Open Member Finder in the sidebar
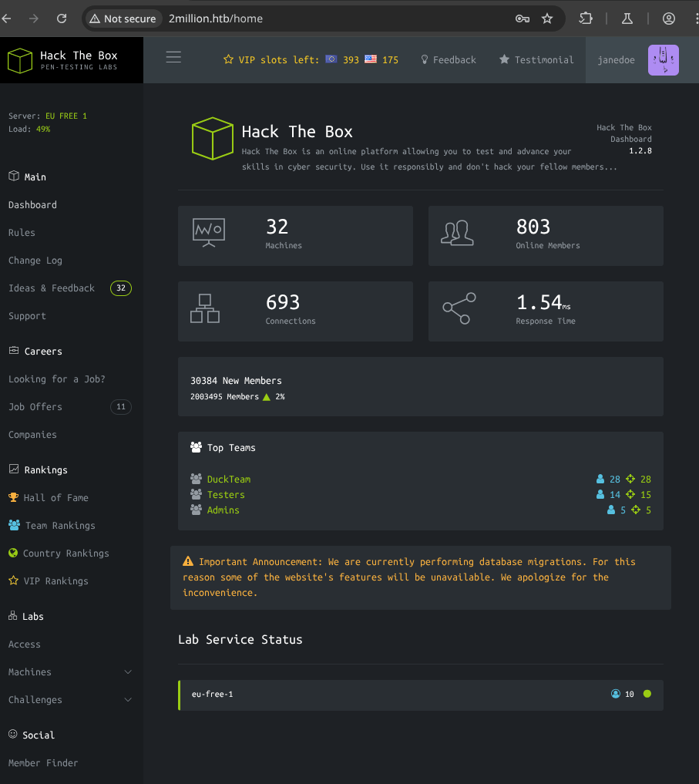699x784 pixels. [x=43, y=763]
